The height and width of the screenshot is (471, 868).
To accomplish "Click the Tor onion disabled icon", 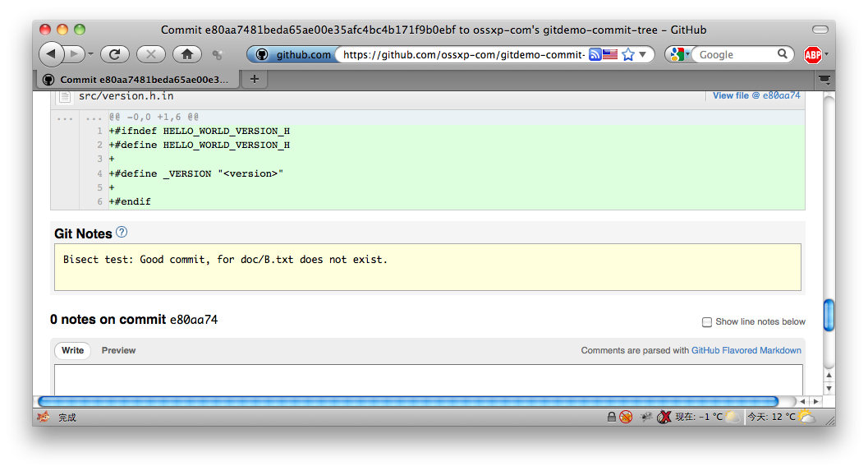I will 664,417.
